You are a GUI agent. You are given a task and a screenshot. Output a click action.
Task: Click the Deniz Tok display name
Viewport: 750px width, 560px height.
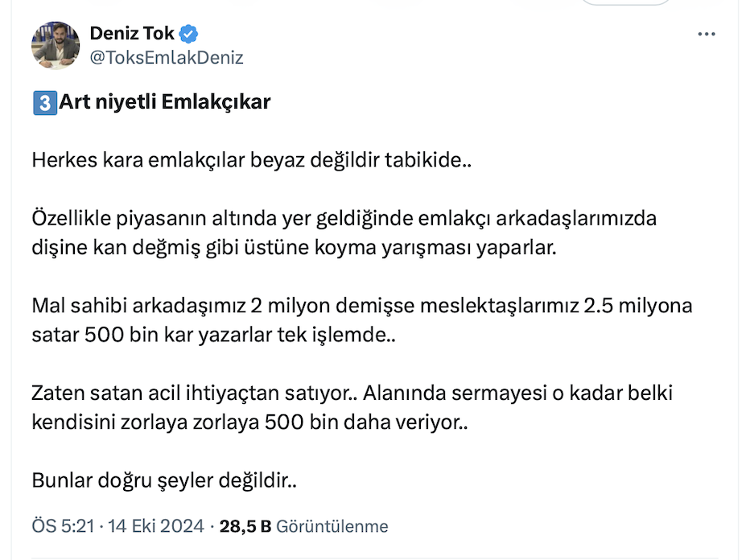[x=132, y=34]
